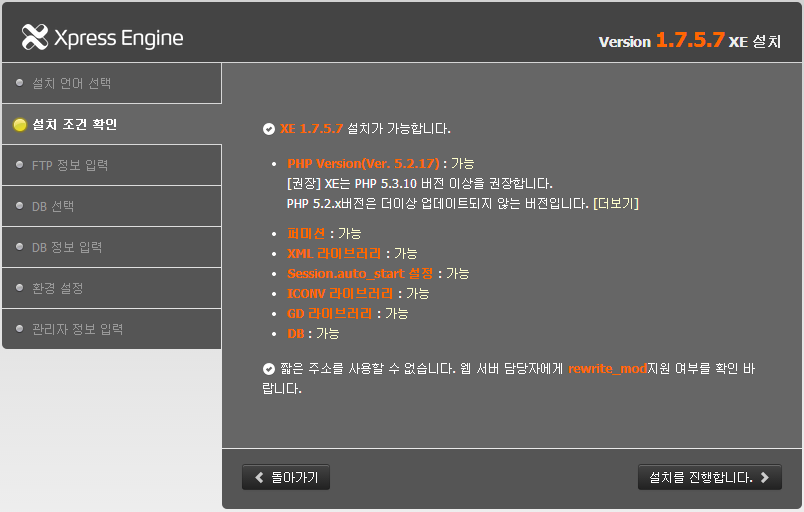Go to the DB 정보 입력 step
Viewport: 804px width, 512px height.
[112, 247]
